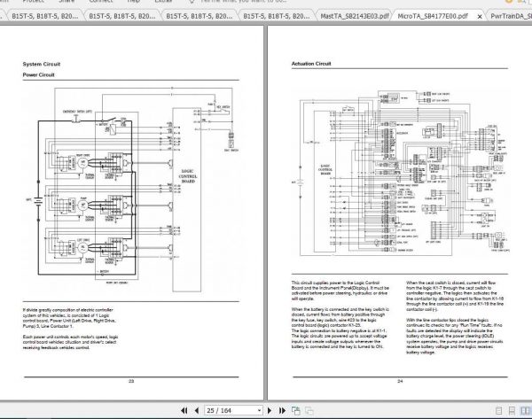Screen dimensions: 532x419
Task: Go to the next page
Action: coord(270,410)
